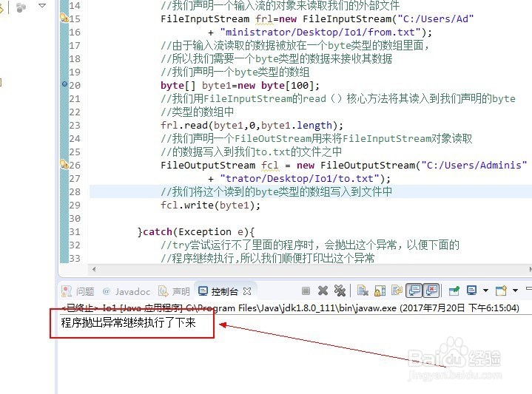Viewport: 532px width, 394px height.
Task: Close the 控制台 console tab
Action: [247, 291]
